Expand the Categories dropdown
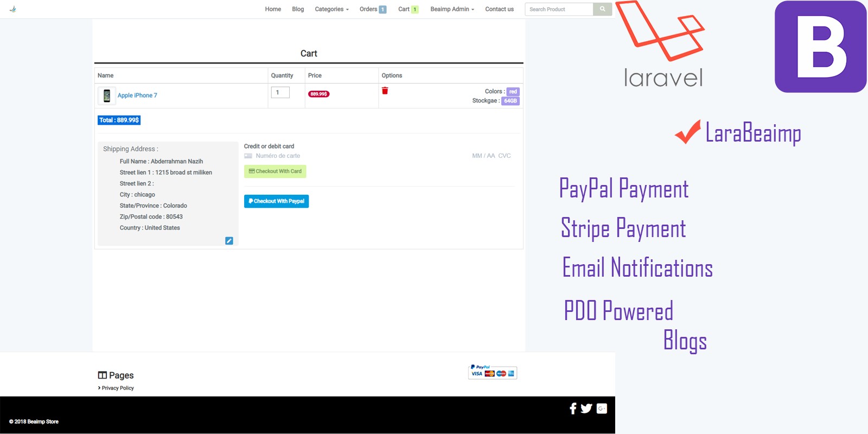Screen dimensions: 868x434 (331, 9)
